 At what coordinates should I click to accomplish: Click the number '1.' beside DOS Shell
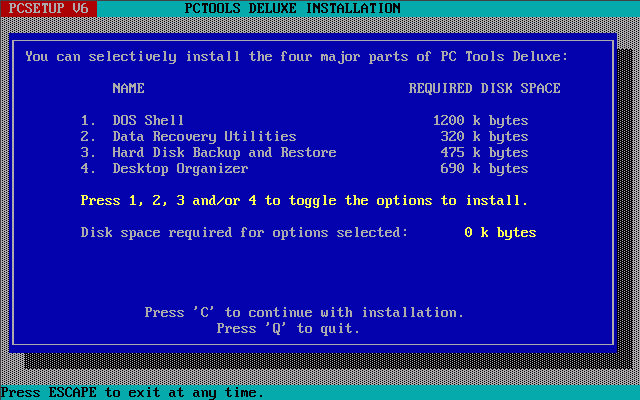click(88, 120)
